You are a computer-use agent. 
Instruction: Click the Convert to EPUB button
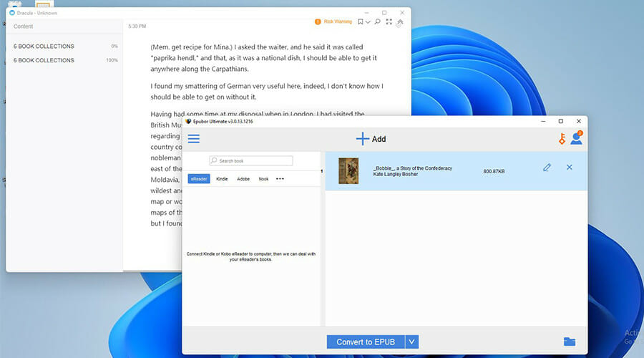tap(366, 342)
